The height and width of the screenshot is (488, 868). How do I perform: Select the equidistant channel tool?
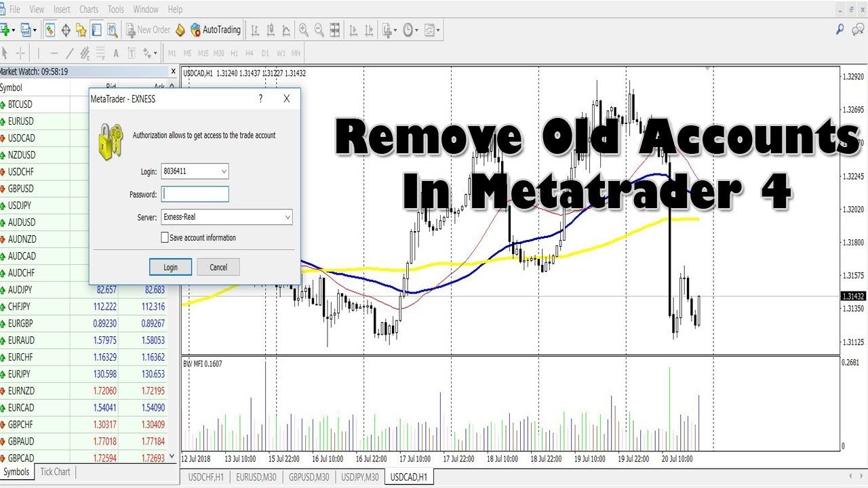85,53
